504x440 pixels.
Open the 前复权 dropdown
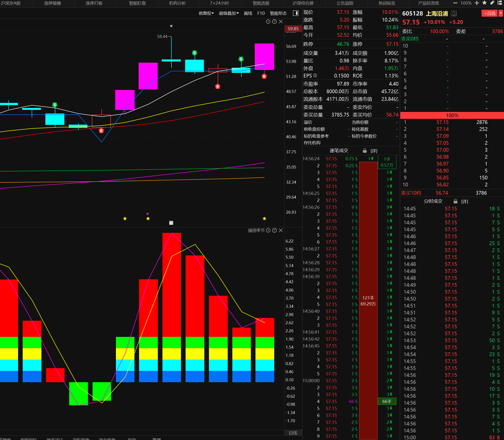tap(206, 13)
